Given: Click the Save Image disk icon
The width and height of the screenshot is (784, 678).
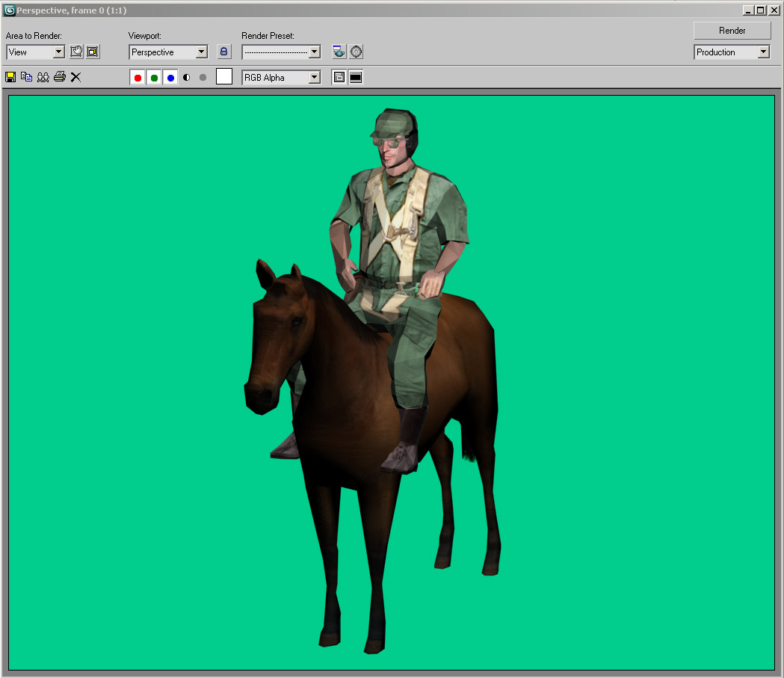Looking at the screenshot, I should click(10, 77).
